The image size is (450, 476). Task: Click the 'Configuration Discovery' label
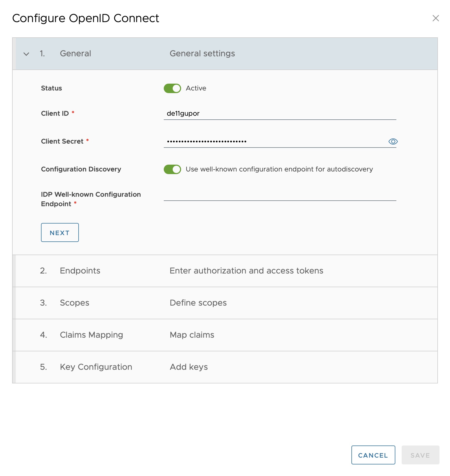tap(81, 169)
